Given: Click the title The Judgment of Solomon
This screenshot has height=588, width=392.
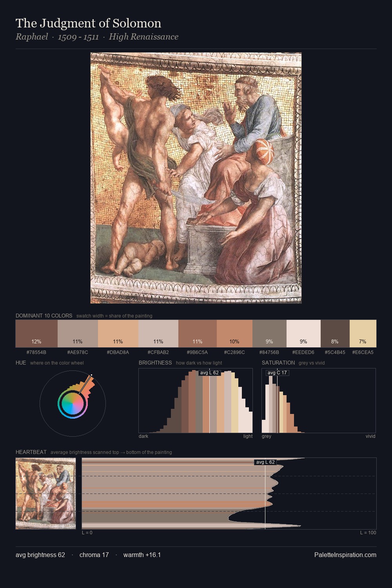Looking at the screenshot, I should 89,23.
